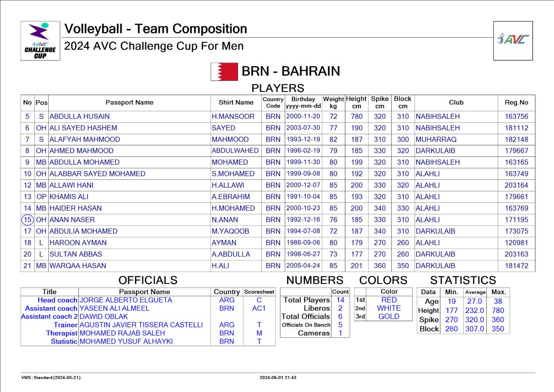Click the average height value 232.0

click(474, 310)
